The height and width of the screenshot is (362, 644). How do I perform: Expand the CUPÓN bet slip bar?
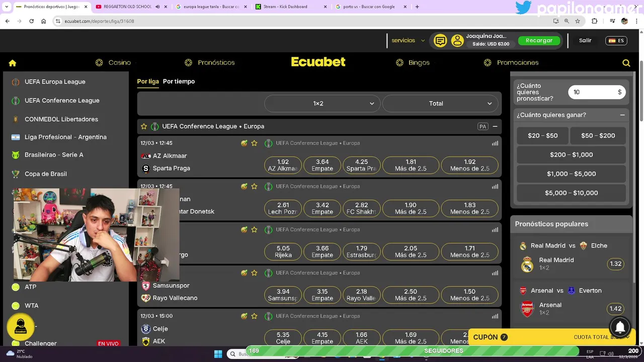pos(551,337)
